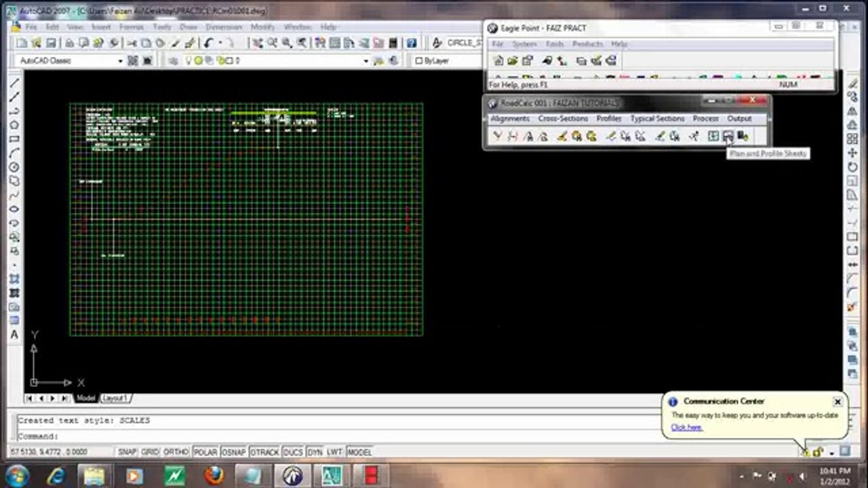This screenshot has height=488, width=868.
Task: Open the Output menu in RoadCalc
Action: point(739,119)
